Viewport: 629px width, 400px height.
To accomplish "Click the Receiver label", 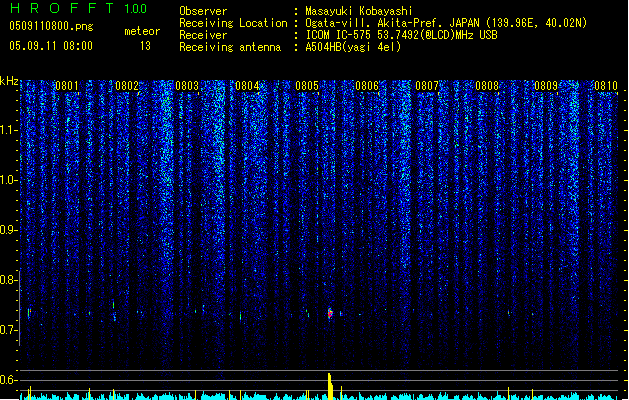I will (203, 35).
